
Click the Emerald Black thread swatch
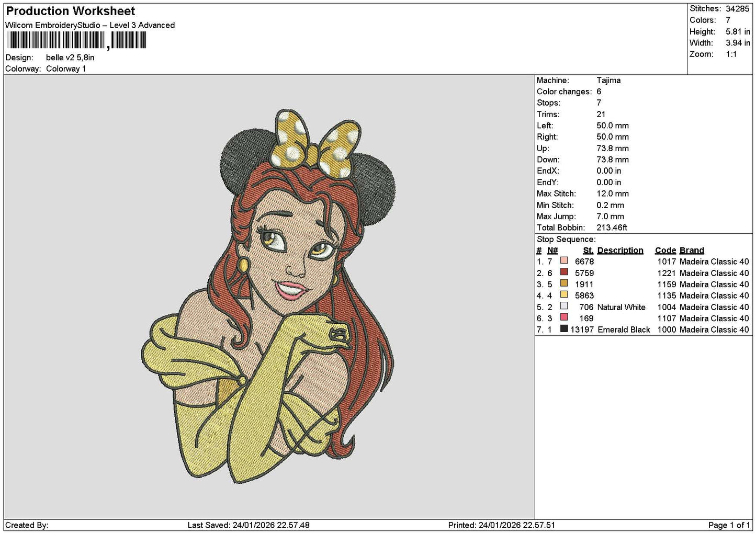[x=564, y=329]
